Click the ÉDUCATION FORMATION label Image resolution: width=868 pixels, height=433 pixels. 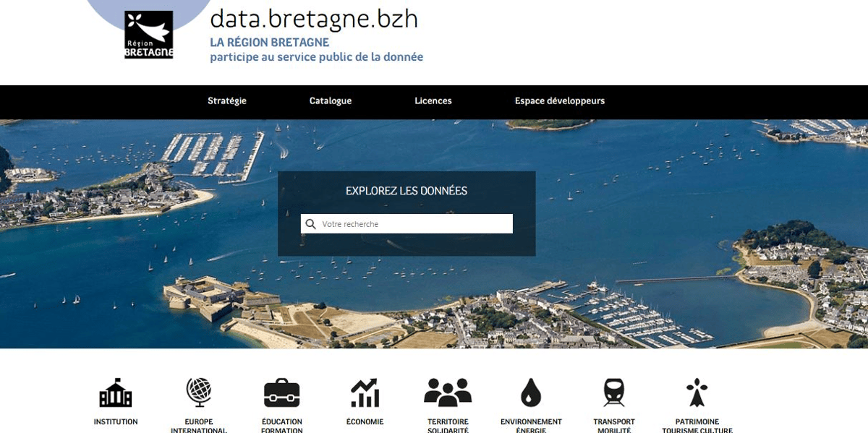tap(282, 426)
